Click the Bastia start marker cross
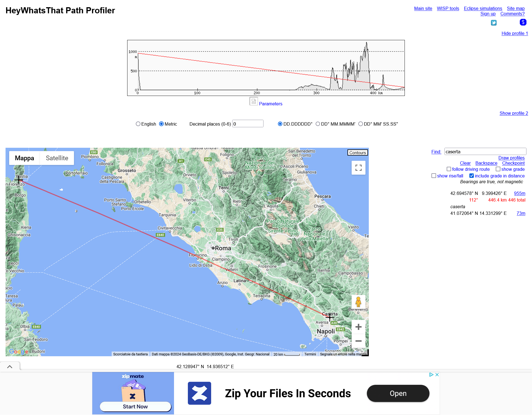Image resolution: width=532 pixels, height=420 pixels. coord(19,180)
